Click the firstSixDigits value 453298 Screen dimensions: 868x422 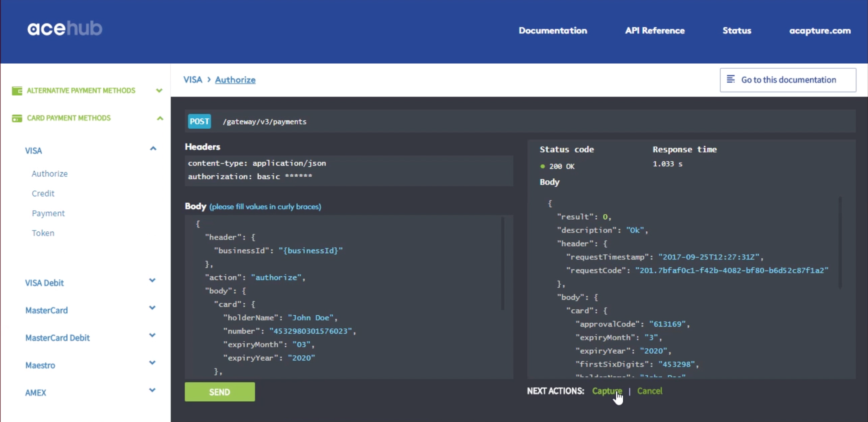click(676, 364)
